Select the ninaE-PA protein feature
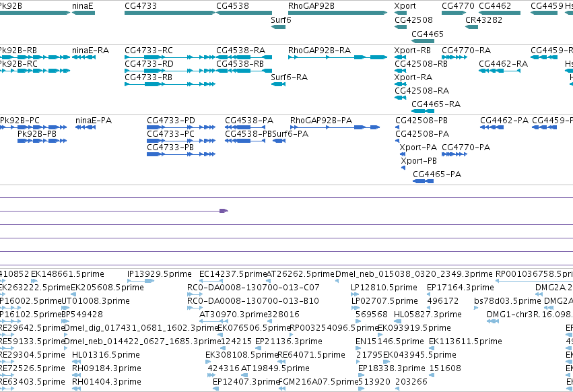The height and width of the screenshot is (392, 573). (x=86, y=127)
